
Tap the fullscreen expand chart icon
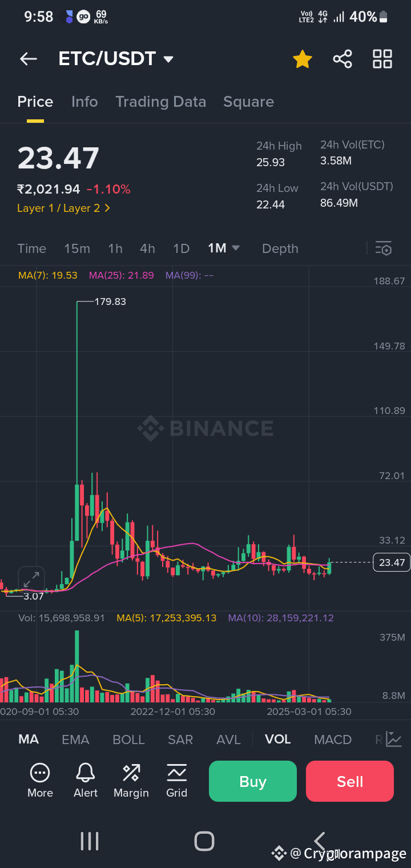point(31,580)
